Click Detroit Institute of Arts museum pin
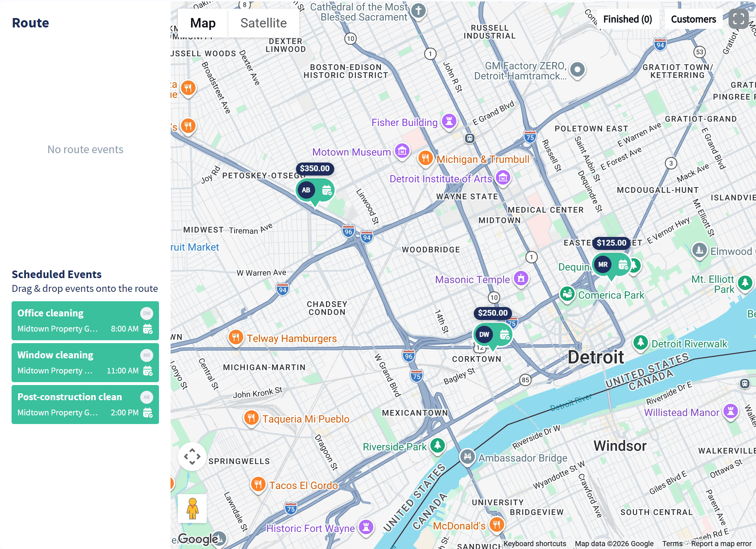This screenshot has width=756, height=549. [503, 178]
